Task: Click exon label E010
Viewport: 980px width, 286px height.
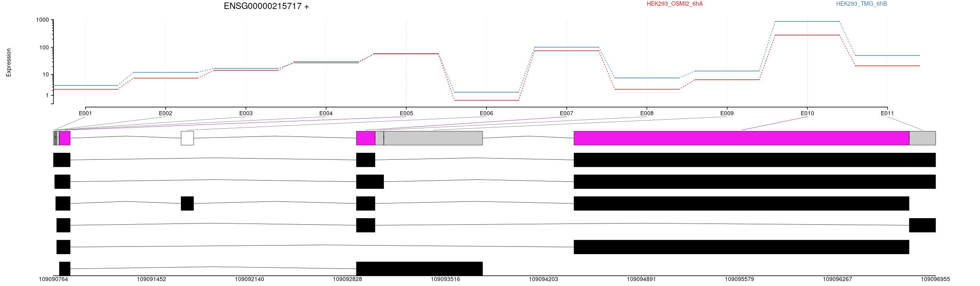Action: pos(807,113)
